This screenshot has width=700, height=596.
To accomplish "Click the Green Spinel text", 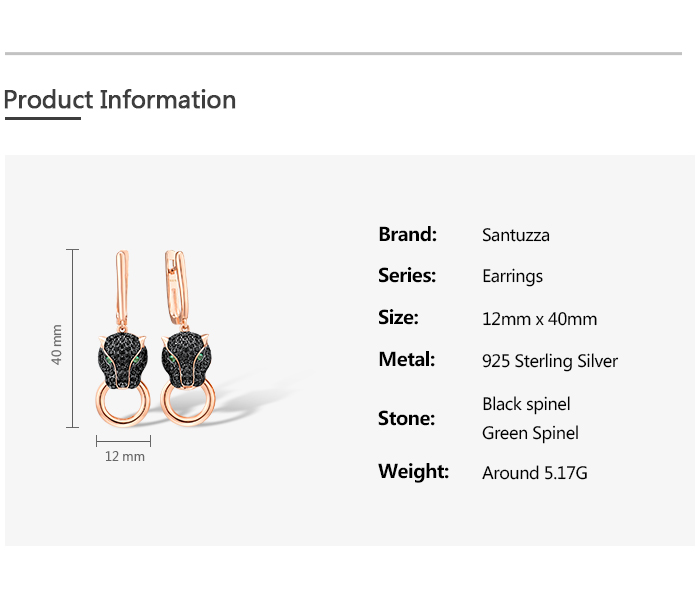I will pos(530,433).
